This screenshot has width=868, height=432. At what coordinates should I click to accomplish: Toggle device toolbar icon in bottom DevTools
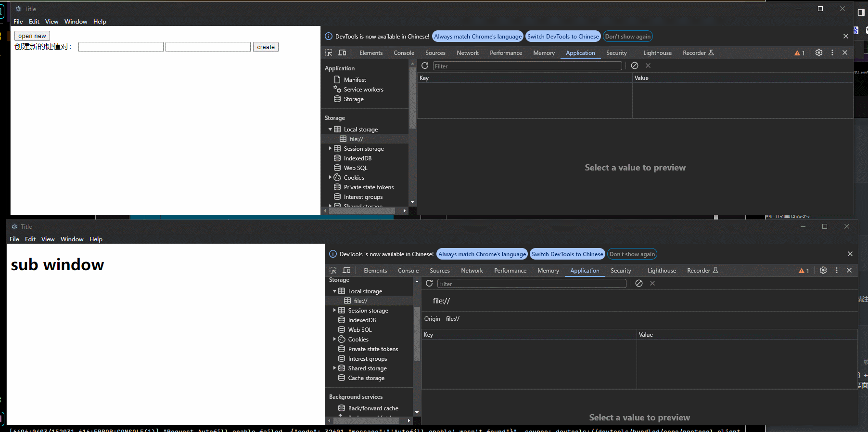pos(346,271)
